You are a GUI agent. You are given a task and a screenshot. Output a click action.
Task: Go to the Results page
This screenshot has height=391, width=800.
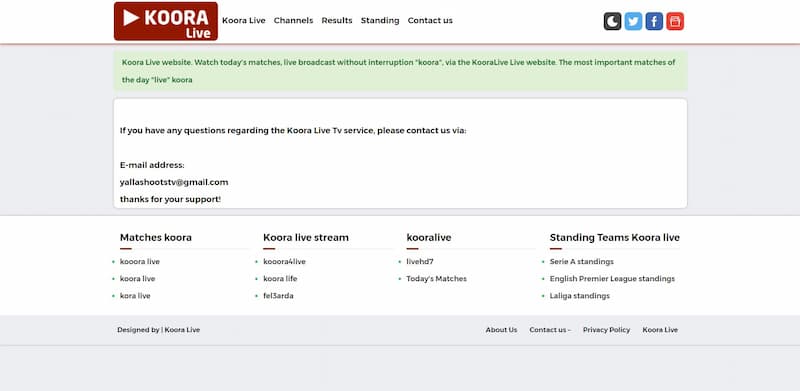click(337, 20)
